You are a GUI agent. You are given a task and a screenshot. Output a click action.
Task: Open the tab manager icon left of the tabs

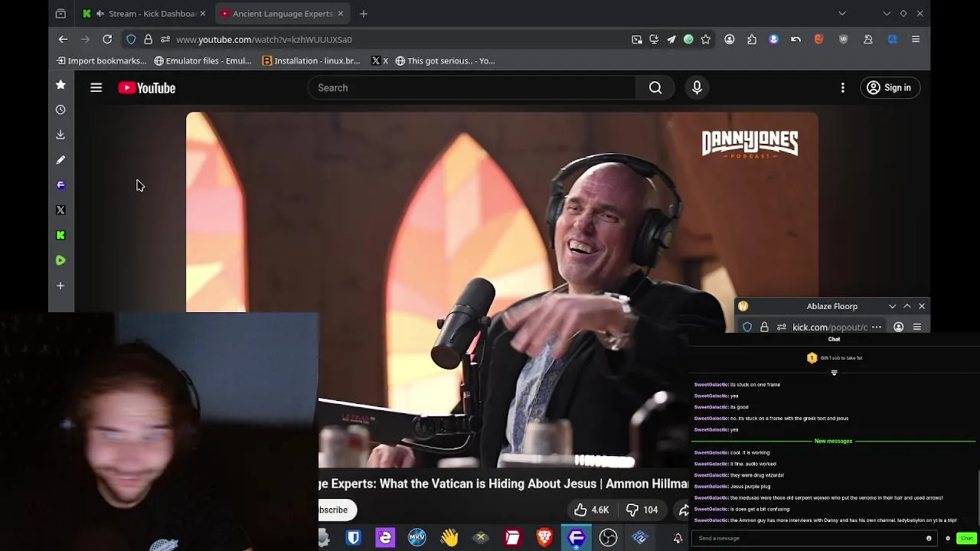tap(60, 13)
